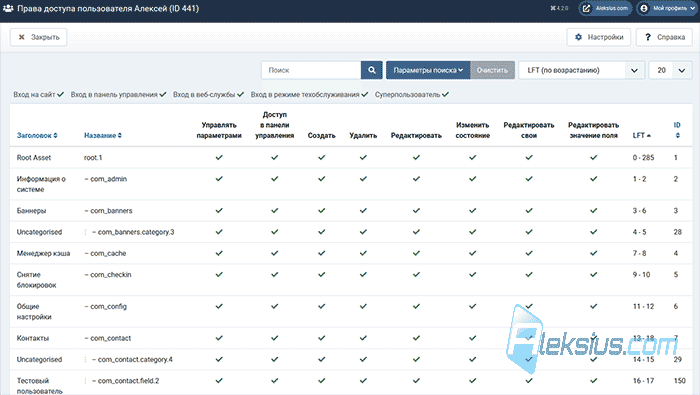Click the magnifier search button
Screen dimensions: 700x395
tap(371, 70)
